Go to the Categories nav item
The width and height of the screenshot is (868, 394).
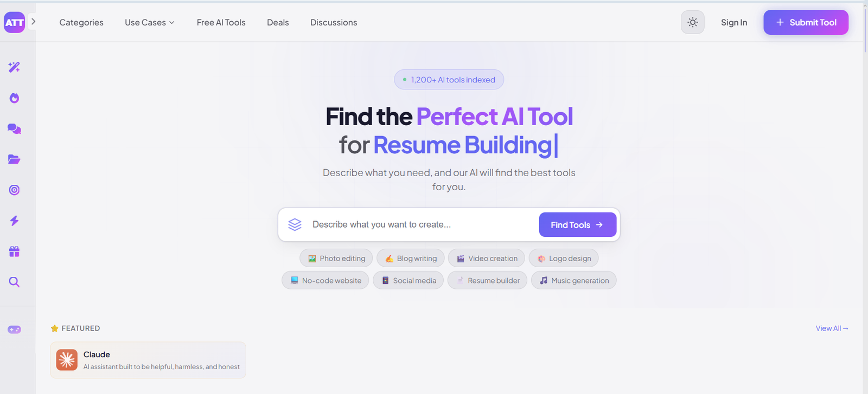(x=81, y=22)
